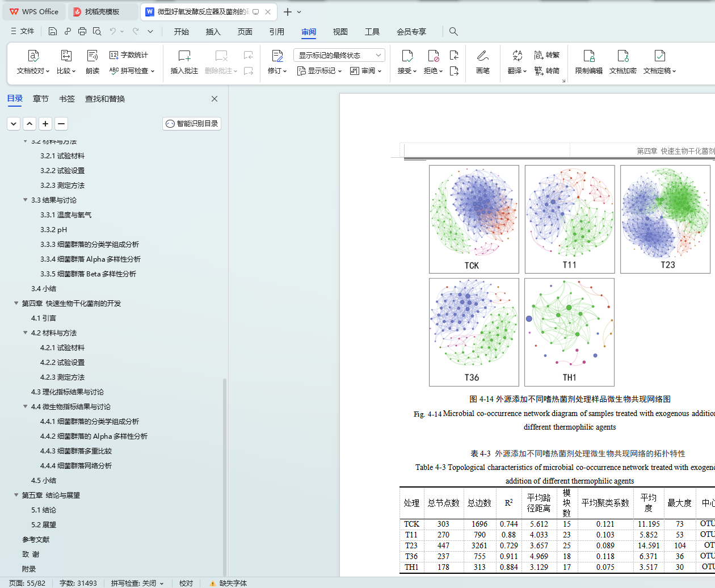Switch to the 章节 navigation tab
This screenshot has height=588, width=715.
[x=41, y=99]
